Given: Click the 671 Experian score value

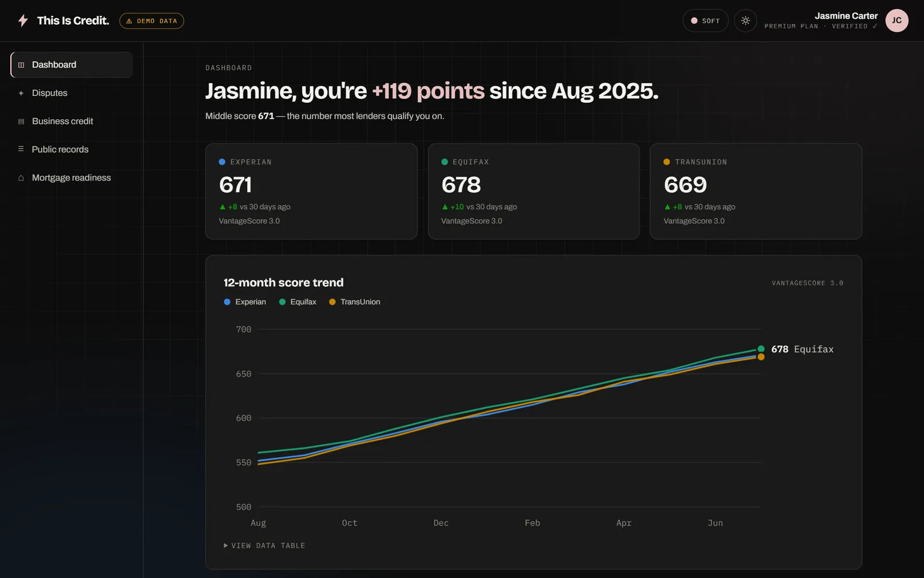Looking at the screenshot, I should click(x=236, y=185).
